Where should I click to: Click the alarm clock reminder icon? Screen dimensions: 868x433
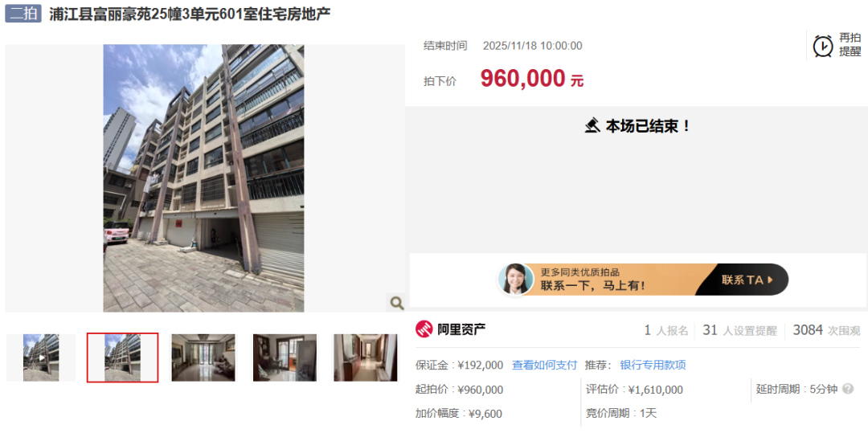coord(823,45)
